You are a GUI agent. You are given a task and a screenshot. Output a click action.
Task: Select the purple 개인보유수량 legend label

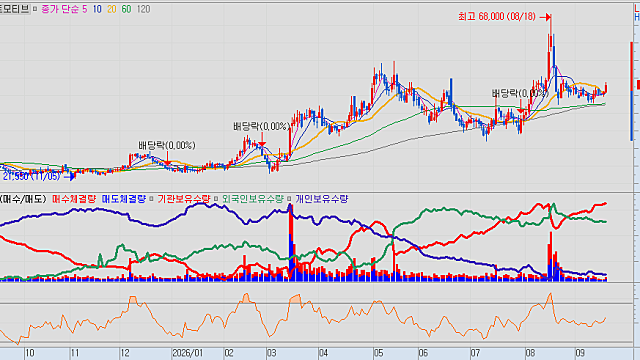(322, 199)
